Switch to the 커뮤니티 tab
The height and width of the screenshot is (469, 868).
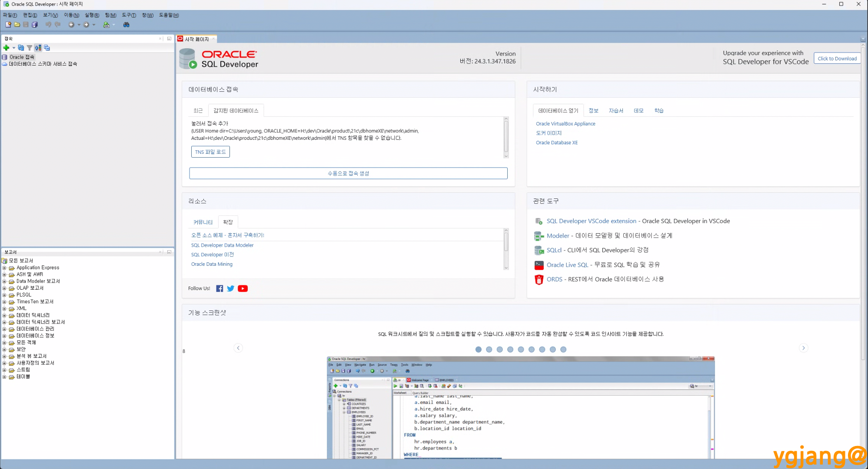(x=203, y=222)
